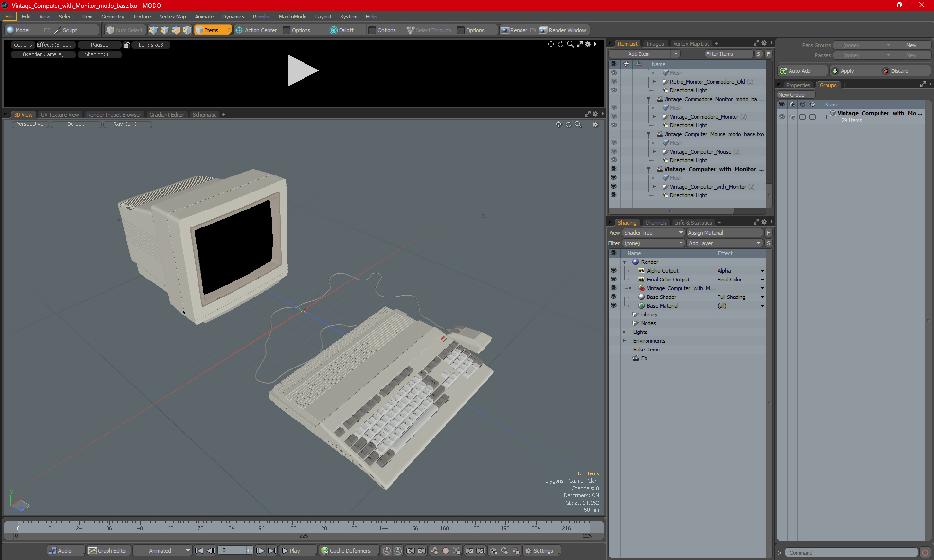Viewport: 934px width, 560px height.
Task: Open Animated key mode dropdown
Action: (x=162, y=551)
